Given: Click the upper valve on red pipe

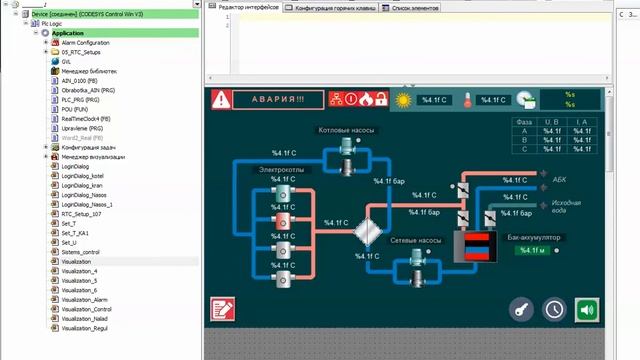Looking at the screenshot, I should tap(463, 190).
